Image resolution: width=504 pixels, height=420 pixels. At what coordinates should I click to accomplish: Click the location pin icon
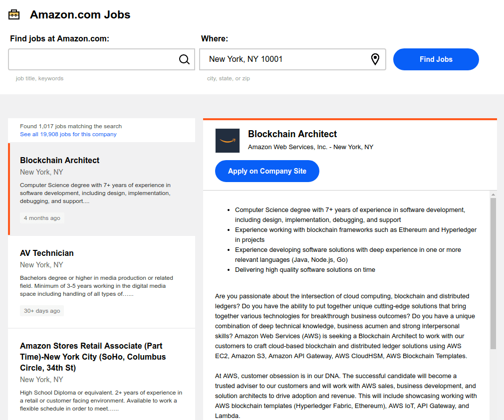[375, 59]
